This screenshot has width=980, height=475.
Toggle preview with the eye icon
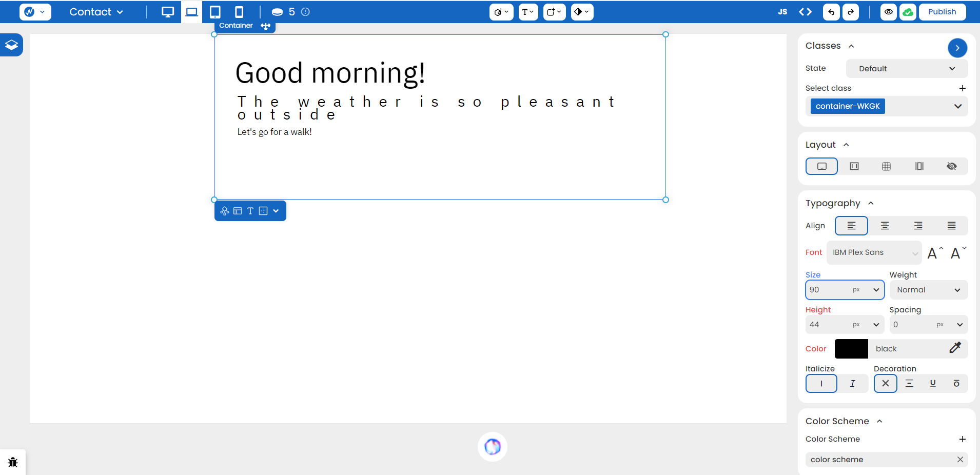click(889, 12)
